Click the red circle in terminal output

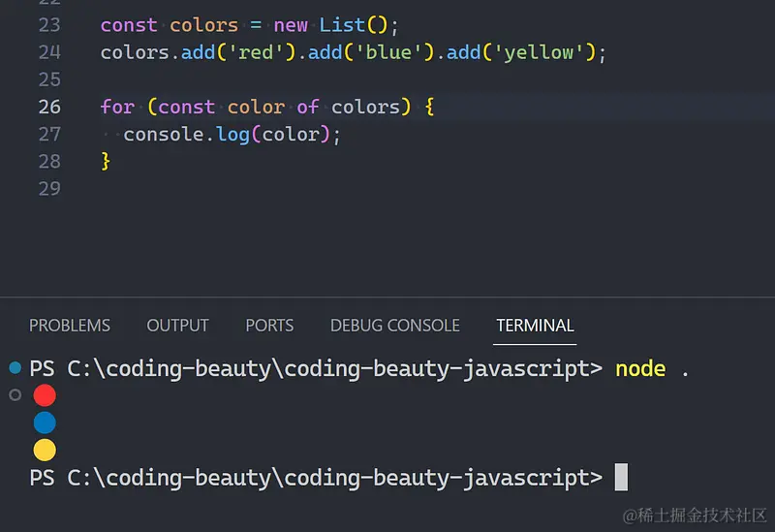click(x=45, y=395)
